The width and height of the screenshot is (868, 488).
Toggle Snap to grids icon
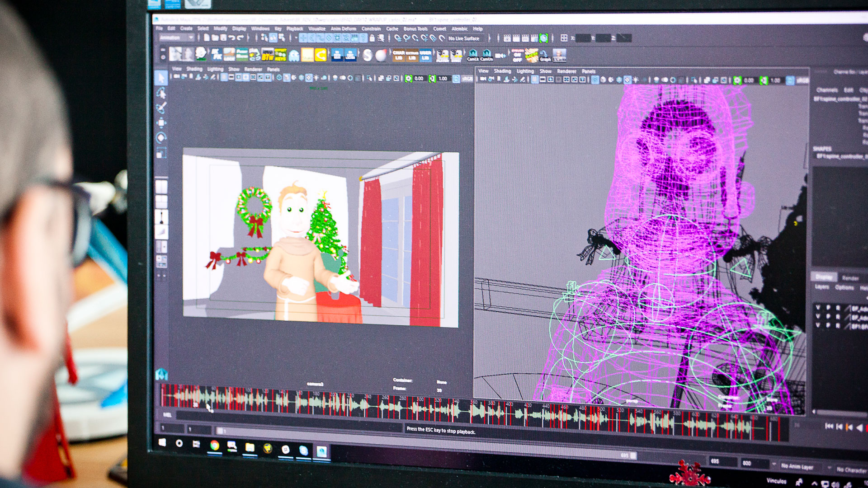[397, 38]
